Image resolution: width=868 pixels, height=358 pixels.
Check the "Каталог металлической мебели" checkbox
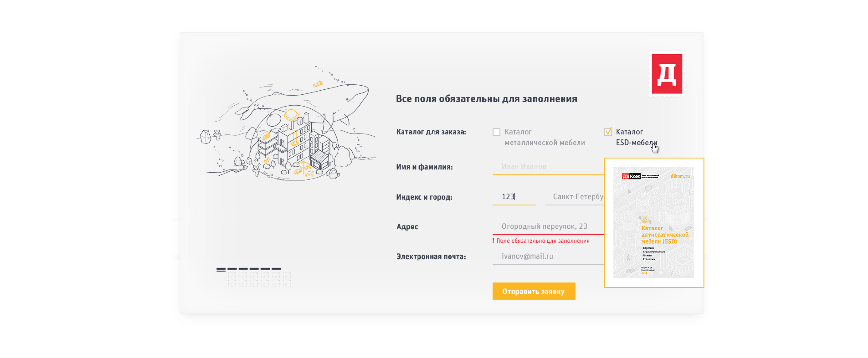496,132
